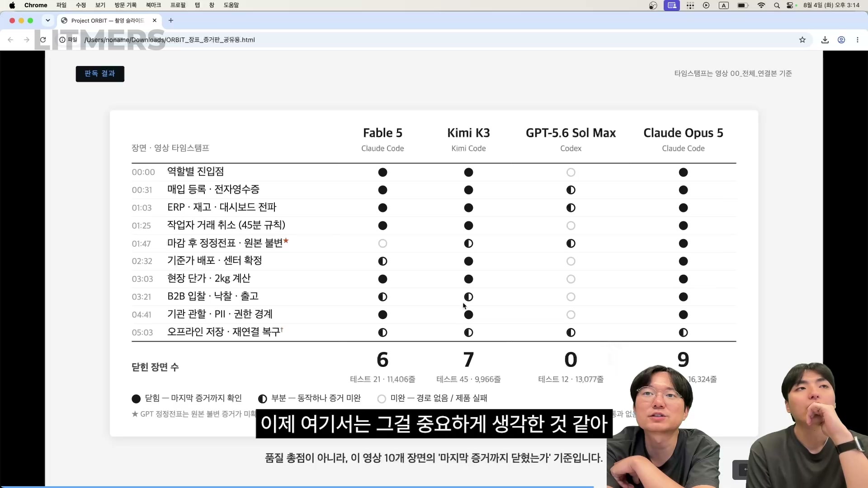Open Spotlight search icon

coord(777,5)
